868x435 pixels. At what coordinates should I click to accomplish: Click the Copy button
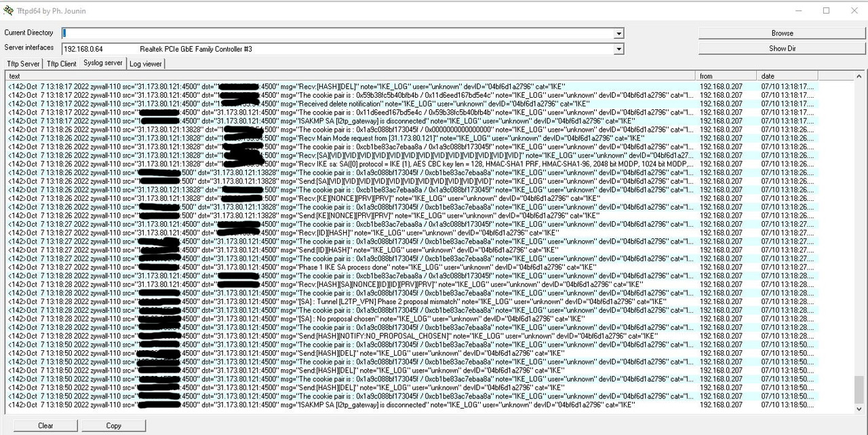tap(114, 425)
